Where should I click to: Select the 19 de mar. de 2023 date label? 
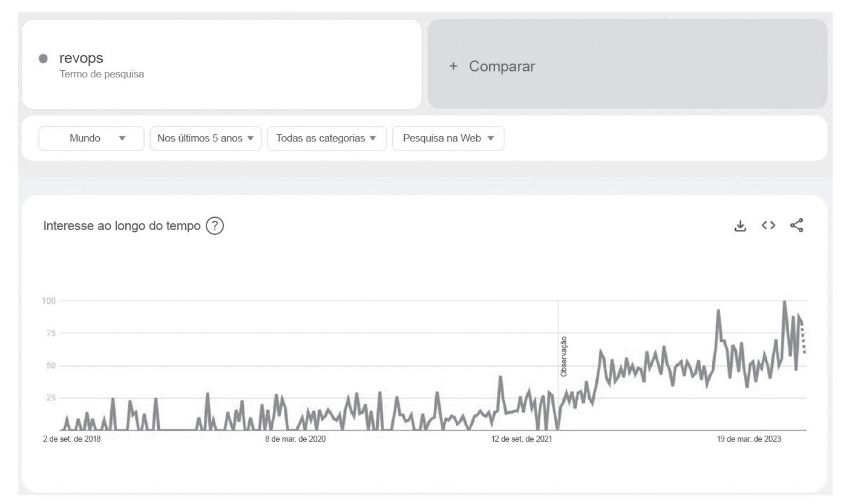pos(749,439)
